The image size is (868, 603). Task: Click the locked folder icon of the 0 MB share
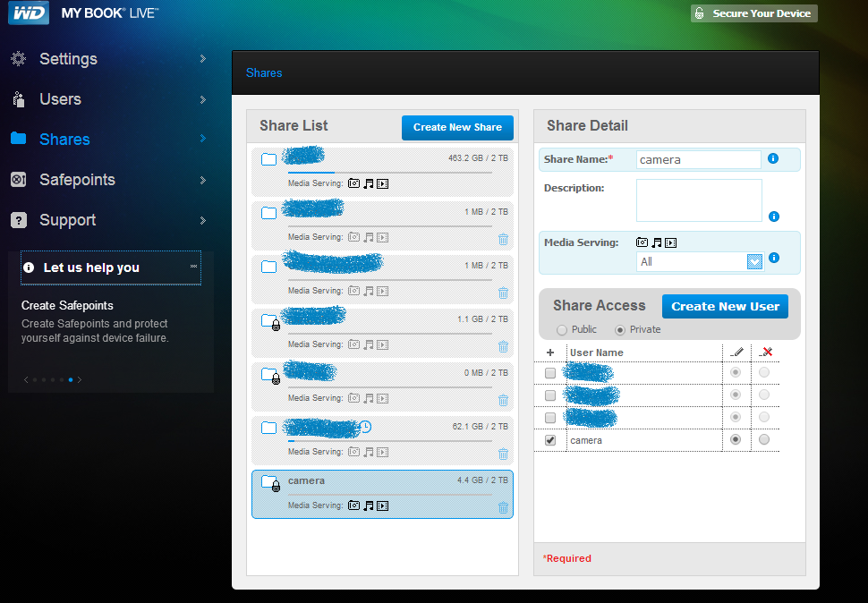[x=271, y=376]
